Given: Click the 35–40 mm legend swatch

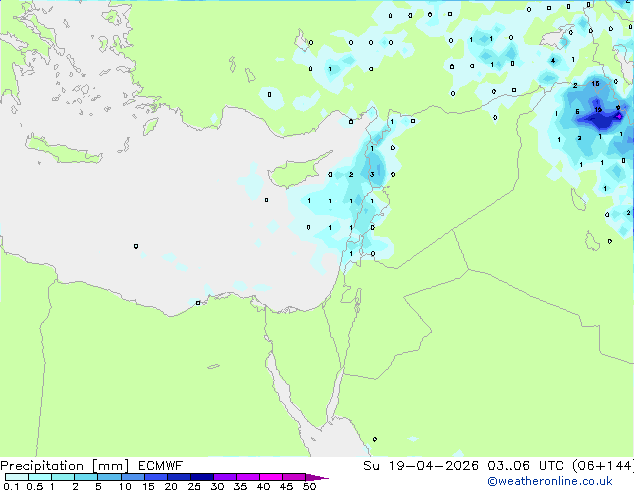Looking at the screenshot, I should tap(247, 477).
